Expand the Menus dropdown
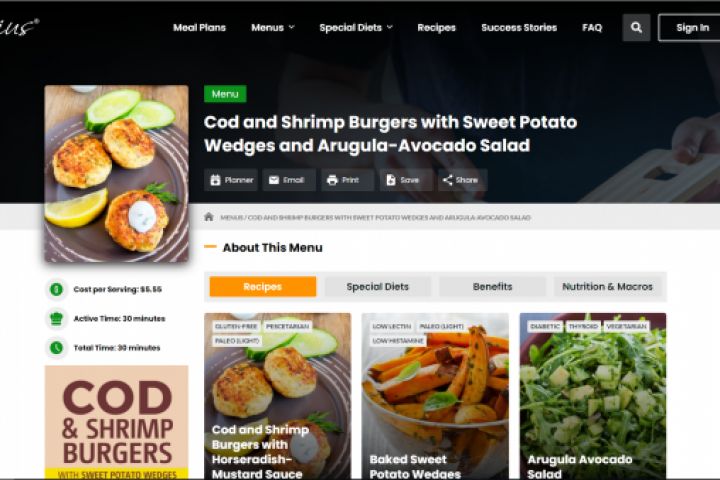The height and width of the screenshot is (480, 720). point(273,28)
